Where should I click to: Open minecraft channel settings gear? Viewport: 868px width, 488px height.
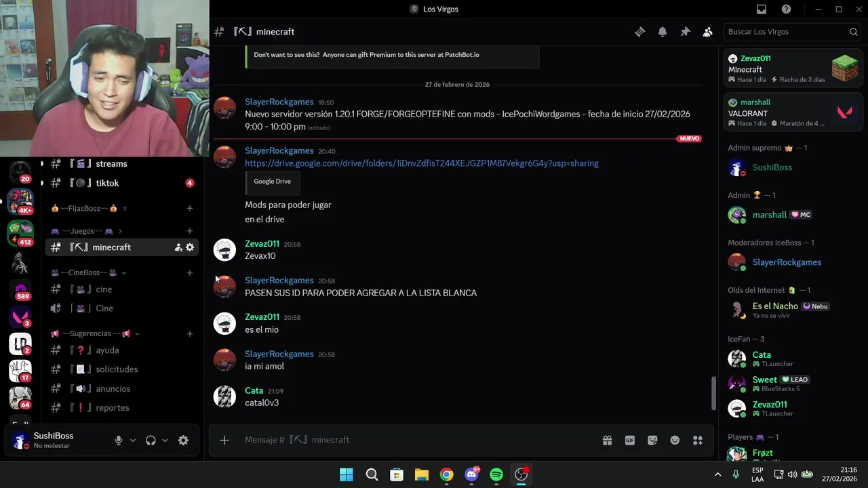click(190, 247)
